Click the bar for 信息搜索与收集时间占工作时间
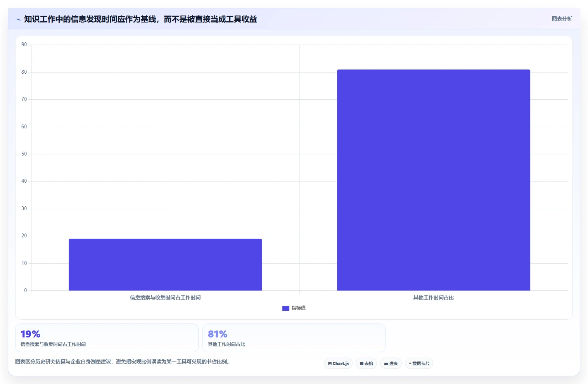This screenshot has width=588, height=384. tap(165, 265)
